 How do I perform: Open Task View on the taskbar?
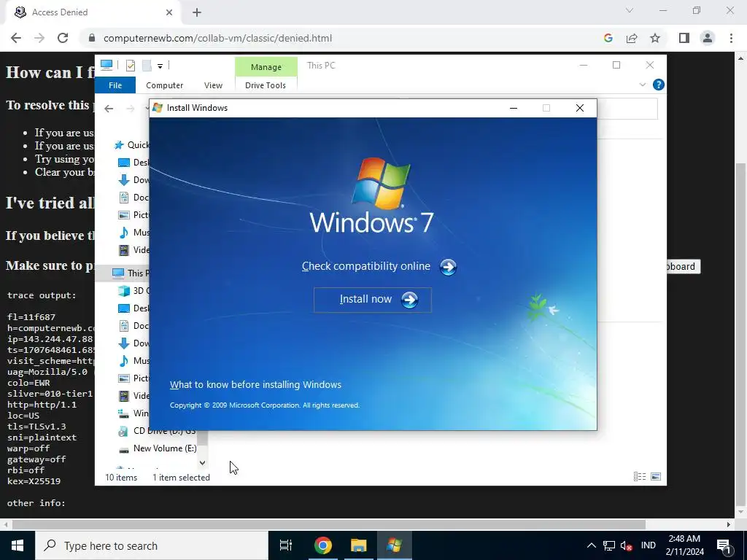286,545
